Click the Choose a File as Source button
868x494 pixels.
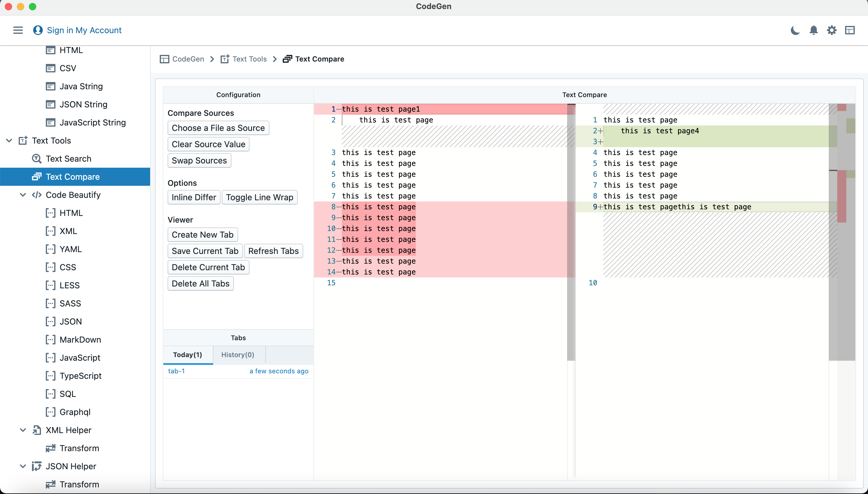pos(218,128)
